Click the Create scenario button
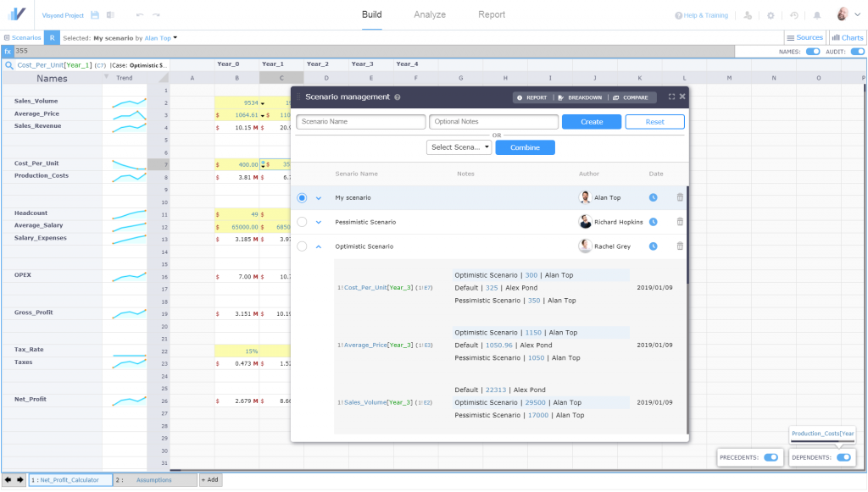Viewport: 868px width, 492px height. [x=592, y=122]
